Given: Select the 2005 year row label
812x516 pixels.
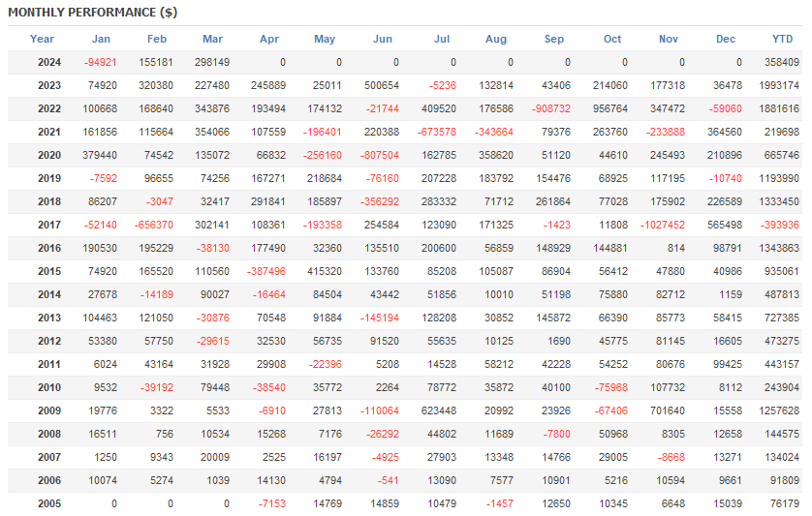Looking at the screenshot, I should tap(49, 503).
